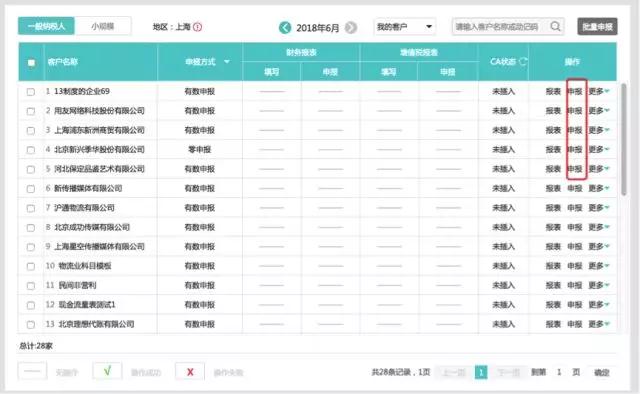The width and height of the screenshot is (640, 394).
Task: Expand 更多 for 北京理想代账有限公司
Action: (598, 324)
